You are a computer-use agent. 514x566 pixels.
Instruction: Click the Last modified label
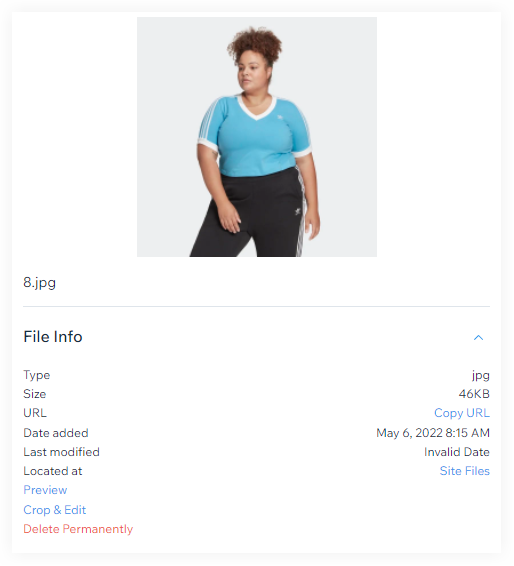(x=61, y=452)
